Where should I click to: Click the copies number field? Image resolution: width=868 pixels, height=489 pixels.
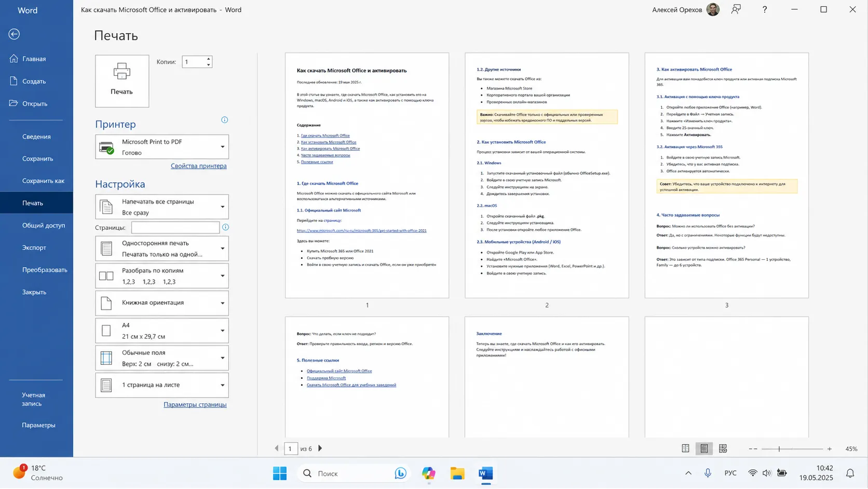pos(194,62)
